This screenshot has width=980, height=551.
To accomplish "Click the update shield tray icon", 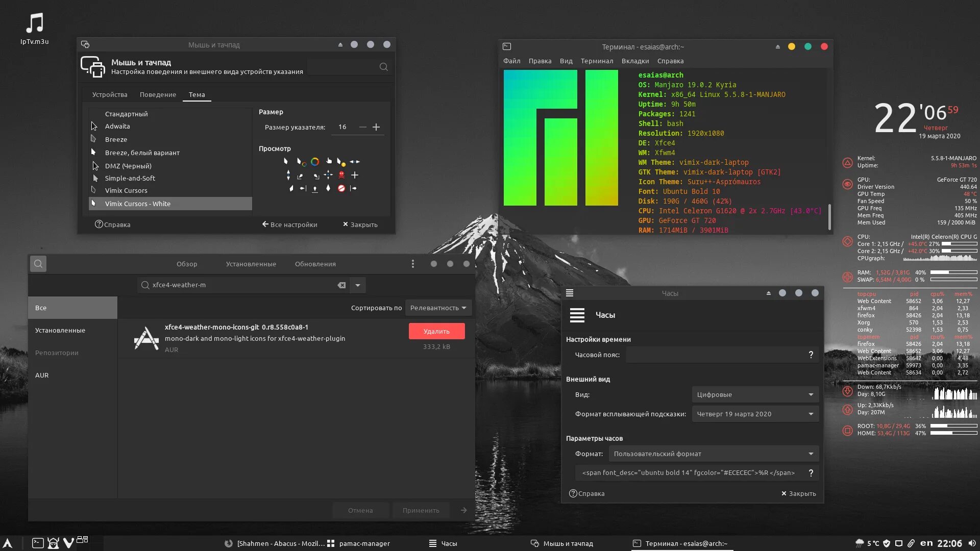I will pyautogui.click(x=887, y=543).
